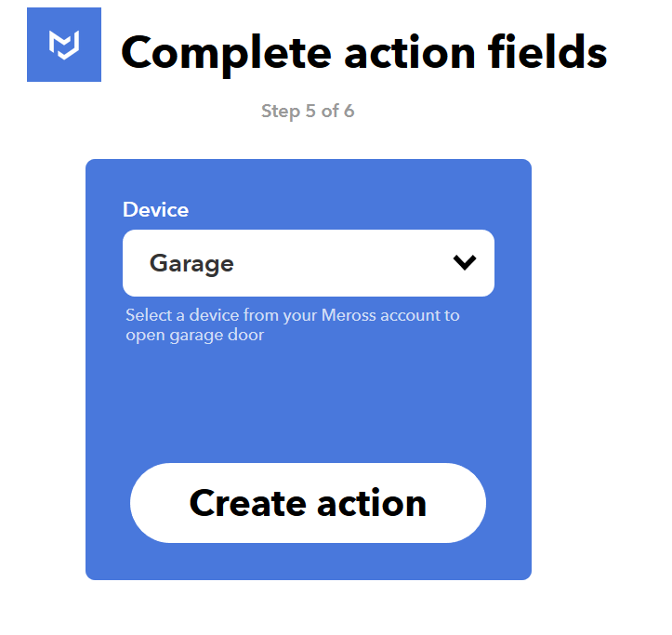
Task: Click the Meross logo icon
Action: (x=63, y=45)
